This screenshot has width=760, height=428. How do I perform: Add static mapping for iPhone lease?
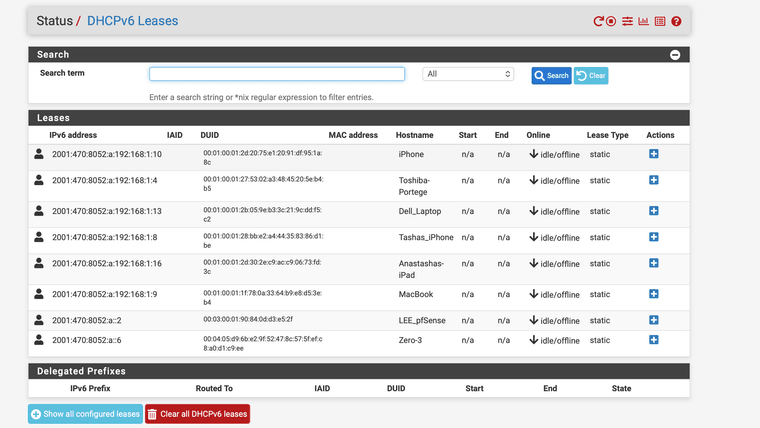click(x=654, y=154)
